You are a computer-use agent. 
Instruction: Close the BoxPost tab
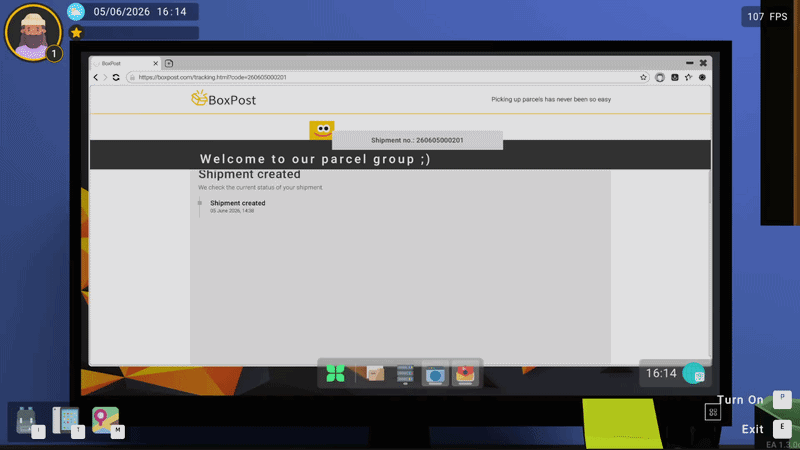(x=156, y=63)
